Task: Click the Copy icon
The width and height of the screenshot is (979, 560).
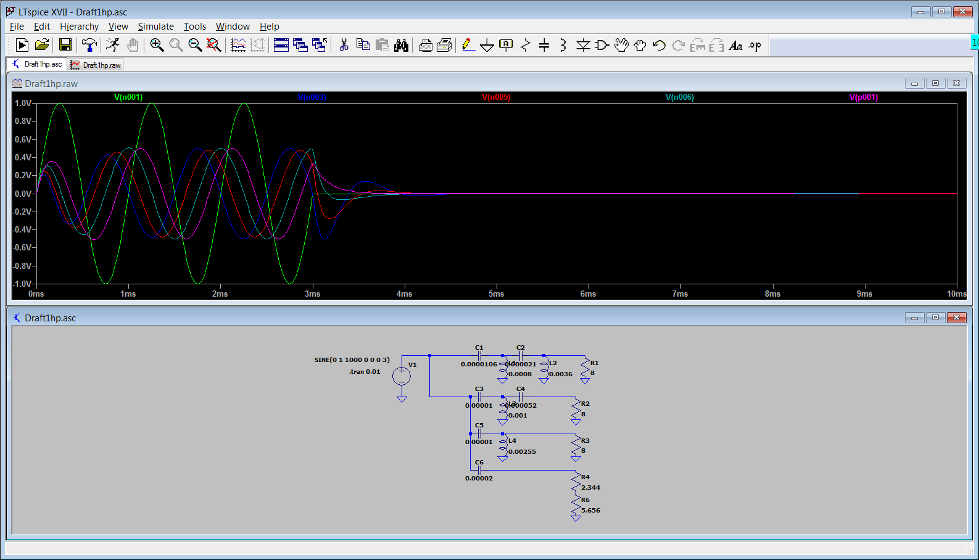Action: 363,45
